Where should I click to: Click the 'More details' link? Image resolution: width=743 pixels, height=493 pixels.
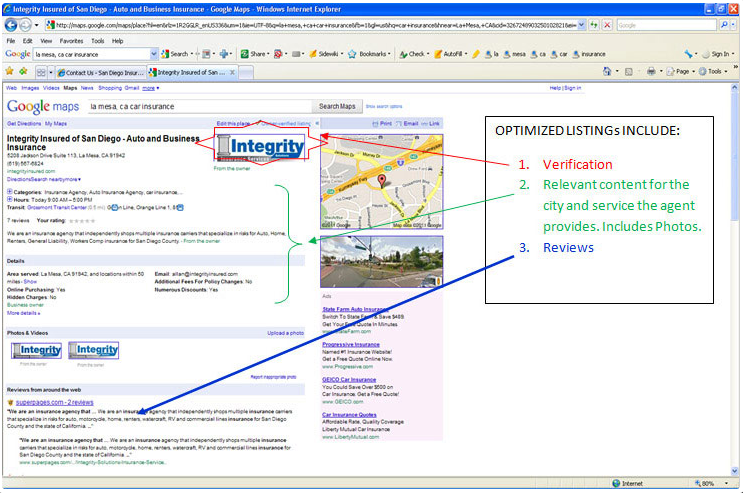(23, 313)
